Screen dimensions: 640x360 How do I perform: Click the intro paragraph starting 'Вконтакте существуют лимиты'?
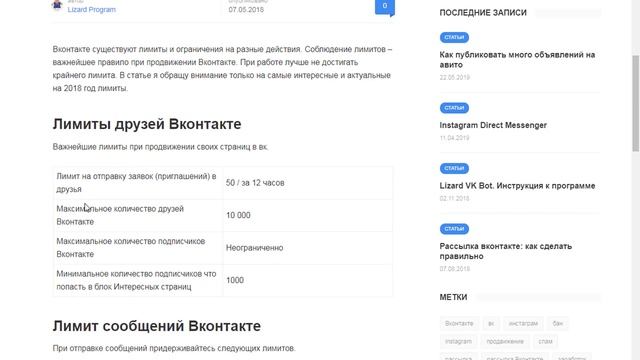pyautogui.click(x=222, y=69)
